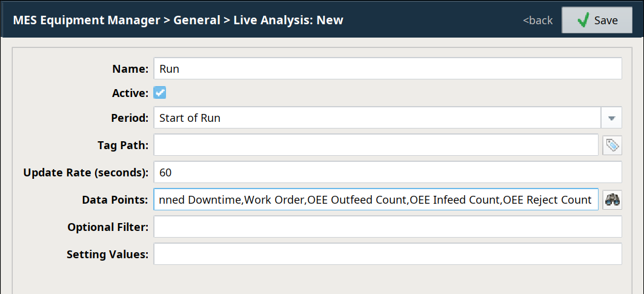This screenshot has height=294, width=644.
Task: Open the Start of Run combo box
Action: click(x=376, y=118)
